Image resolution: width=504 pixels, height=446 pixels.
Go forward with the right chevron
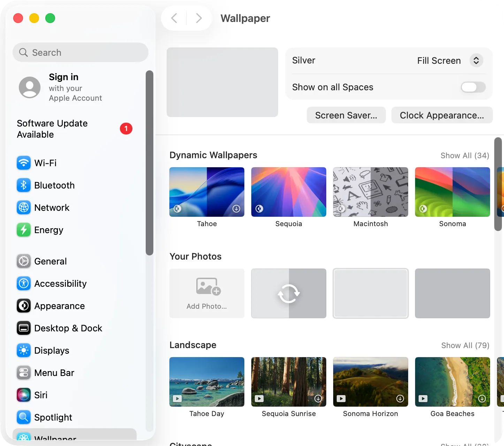(x=199, y=18)
